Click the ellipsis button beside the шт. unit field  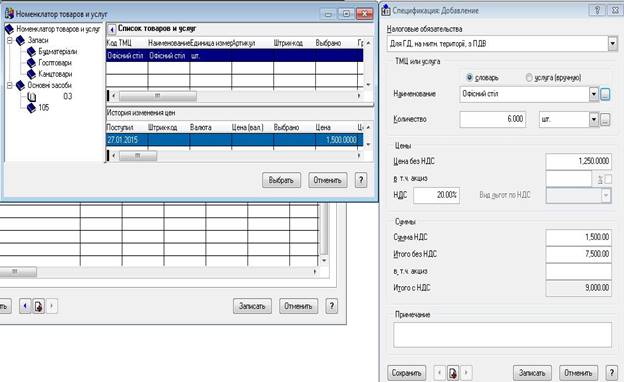(605, 119)
